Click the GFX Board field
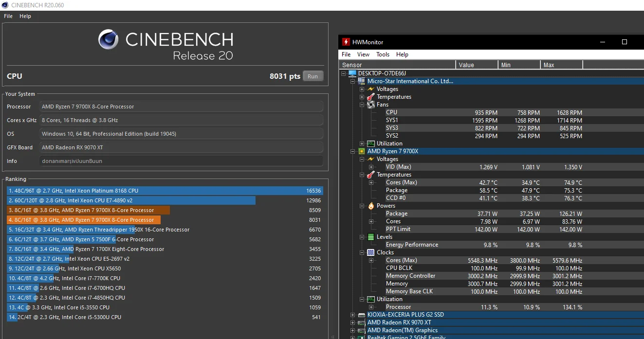 click(x=181, y=147)
